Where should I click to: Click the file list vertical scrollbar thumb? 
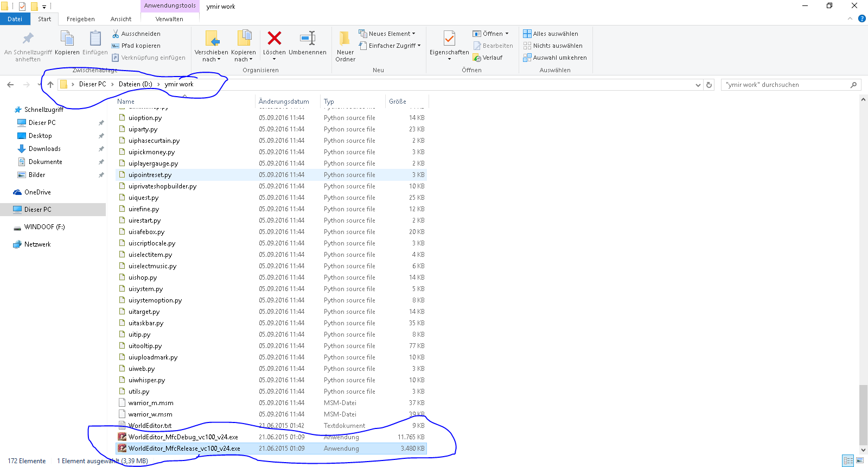click(x=863, y=415)
